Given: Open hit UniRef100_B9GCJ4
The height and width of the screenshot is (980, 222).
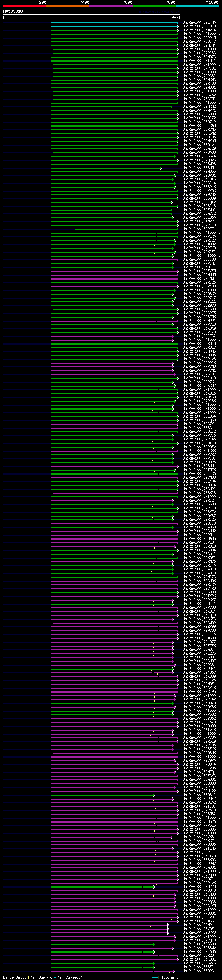Looking at the screenshot, I should (199, 183).
